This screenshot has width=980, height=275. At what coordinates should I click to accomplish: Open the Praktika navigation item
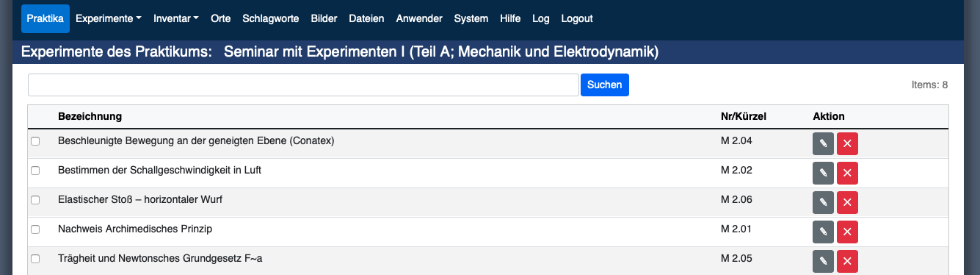pos(46,18)
